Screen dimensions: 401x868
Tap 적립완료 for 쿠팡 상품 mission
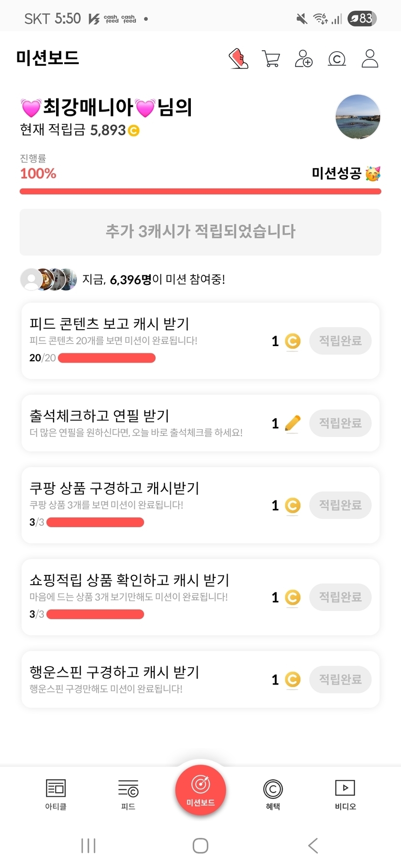click(340, 505)
